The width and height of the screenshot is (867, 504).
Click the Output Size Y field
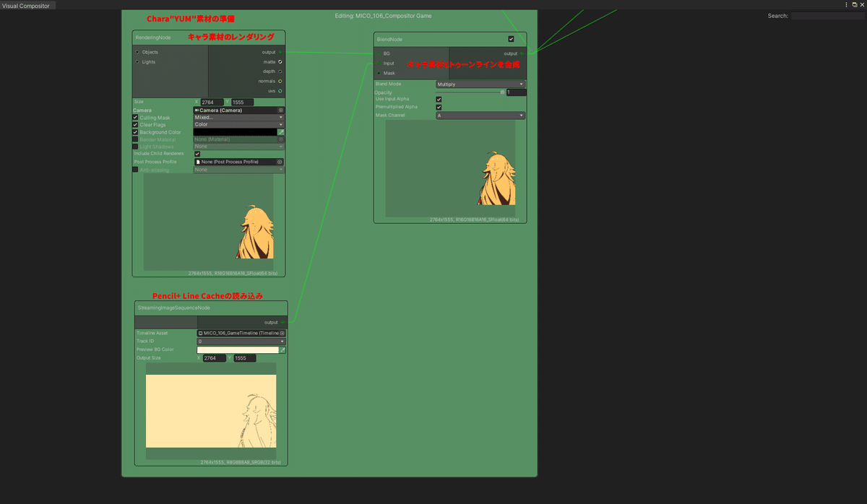coord(245,358)
